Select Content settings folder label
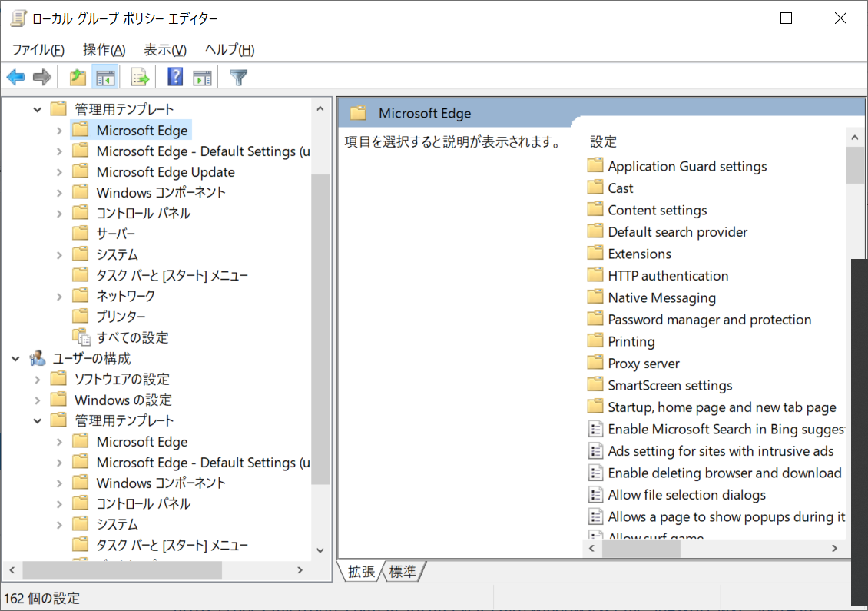 (657, 210)
